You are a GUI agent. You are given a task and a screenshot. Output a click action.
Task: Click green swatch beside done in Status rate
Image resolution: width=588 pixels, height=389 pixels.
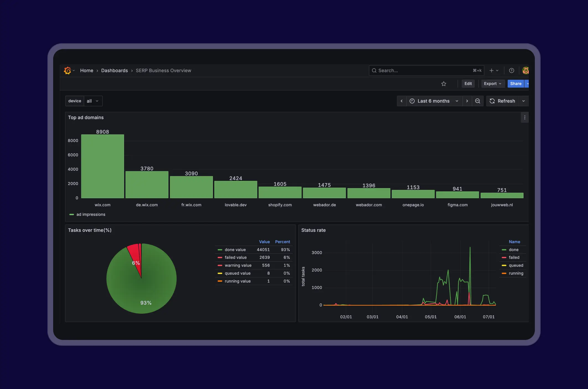point(504,250)
